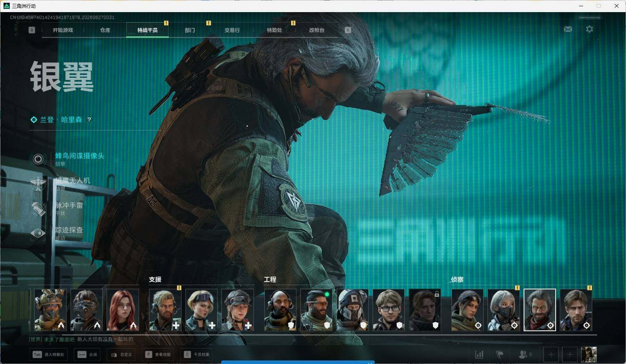The image size is (626, 364).
Task: Select the 踪迹探查 passive skill icon
Action: [38, 233]
